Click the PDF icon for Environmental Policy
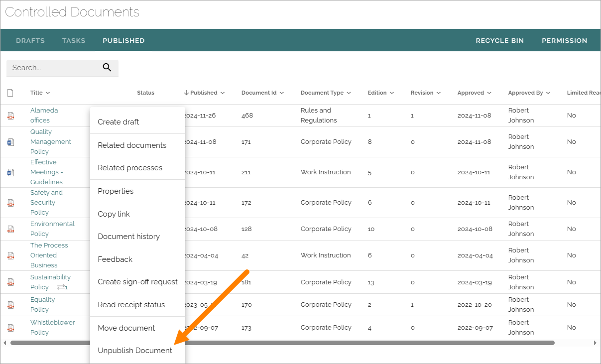This screenshot has height=364, width=601. [10, 229]
